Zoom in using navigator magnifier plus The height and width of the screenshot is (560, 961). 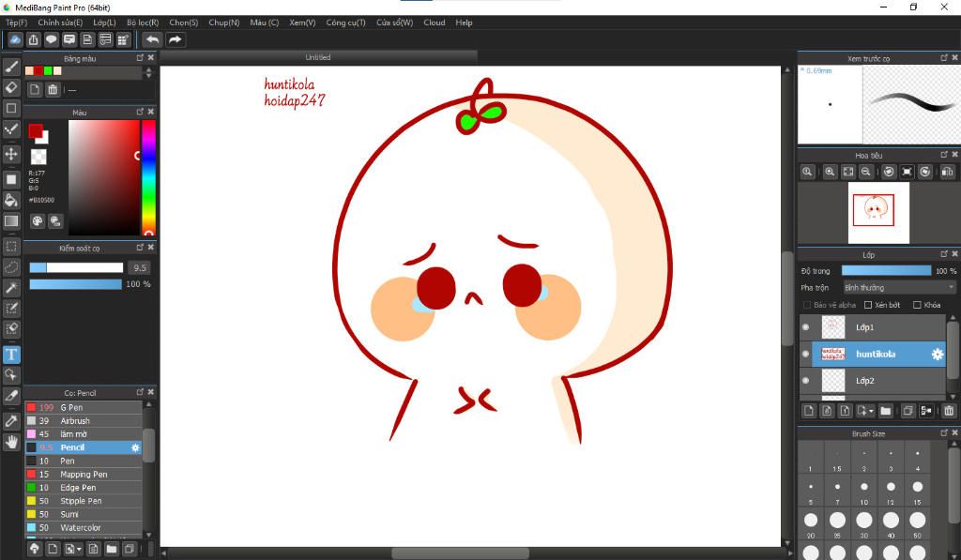830,172
